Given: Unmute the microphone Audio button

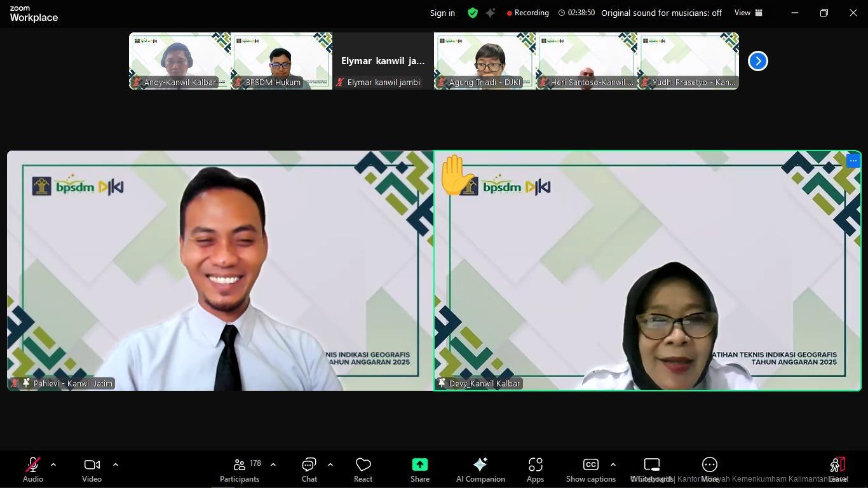Looking at the screenshot, I should 33,470.
